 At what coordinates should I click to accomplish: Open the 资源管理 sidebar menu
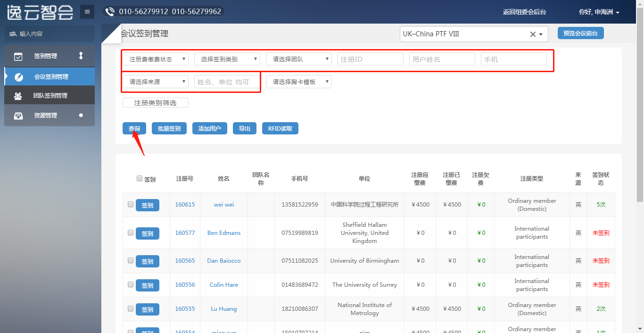50,116
